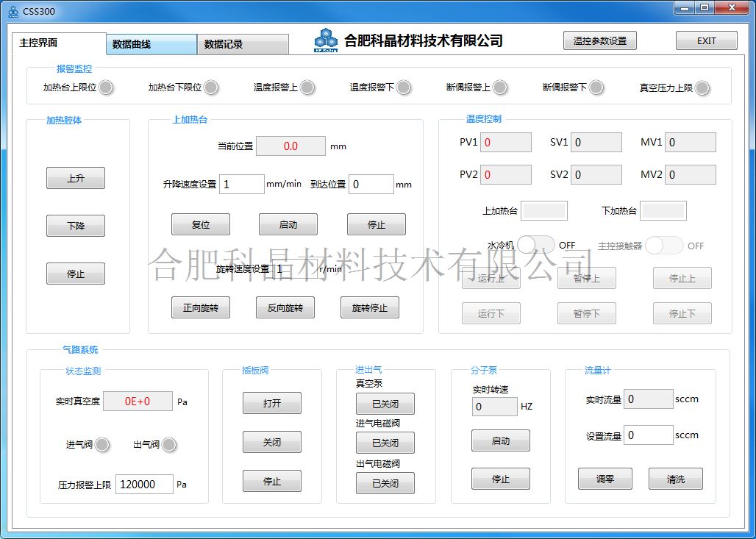Click the 清洗 button
The height and width of the screenshot is (539, 756).
676,479
